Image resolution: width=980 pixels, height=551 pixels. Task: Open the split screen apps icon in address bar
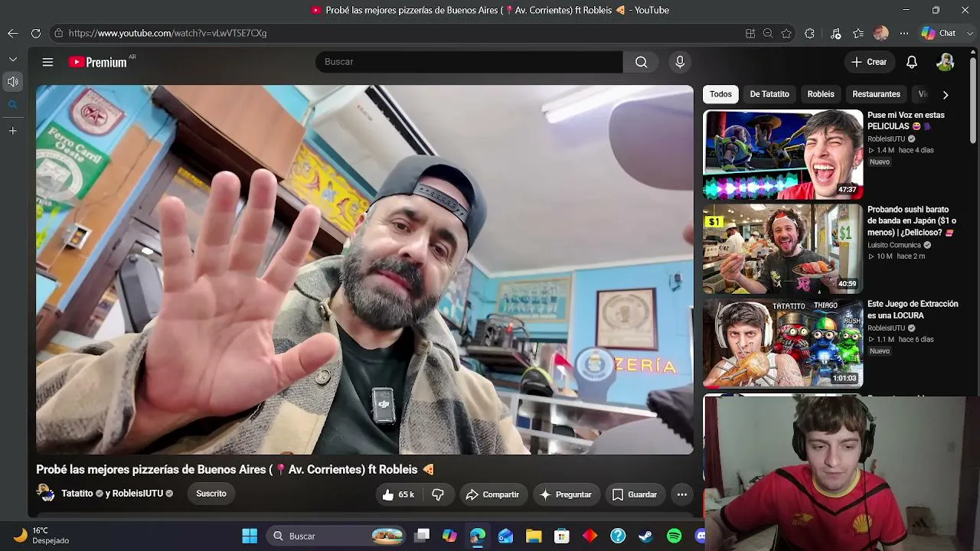click(750, 33)
